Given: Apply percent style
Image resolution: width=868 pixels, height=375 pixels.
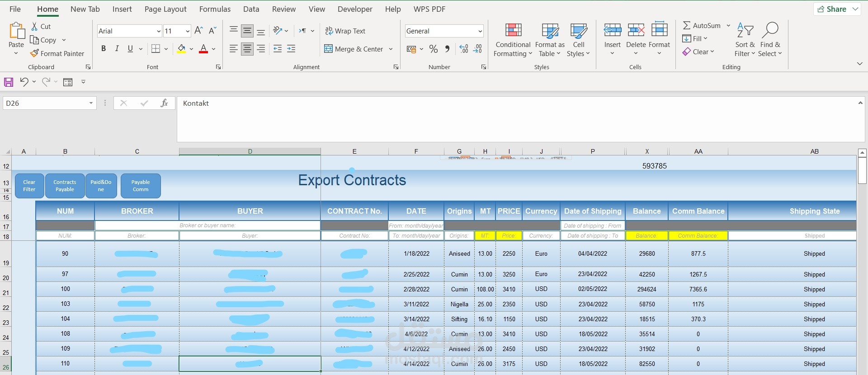Looking at the screenshot, I should click(434, 49).
